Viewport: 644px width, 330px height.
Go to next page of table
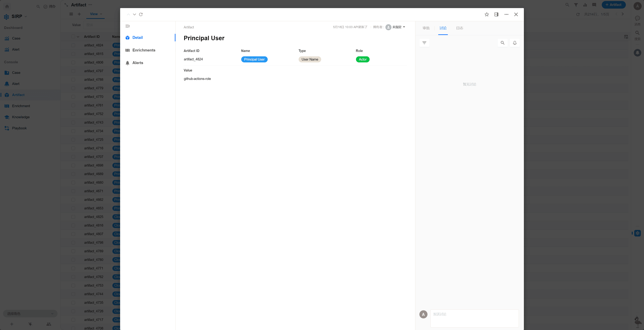click(x=622, y=14)
